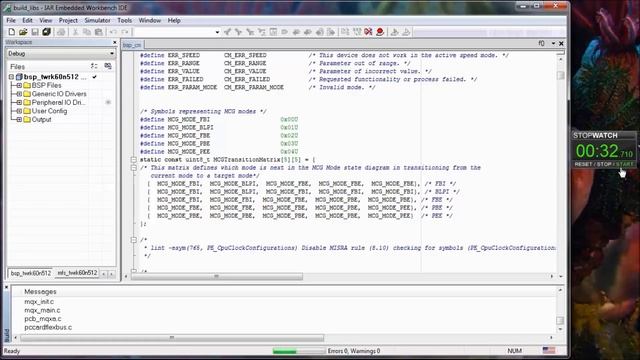Click RESET on the stopwatch gadget
Image resolution: width=640 pixels, height=360 pixels.
(583, 164)
